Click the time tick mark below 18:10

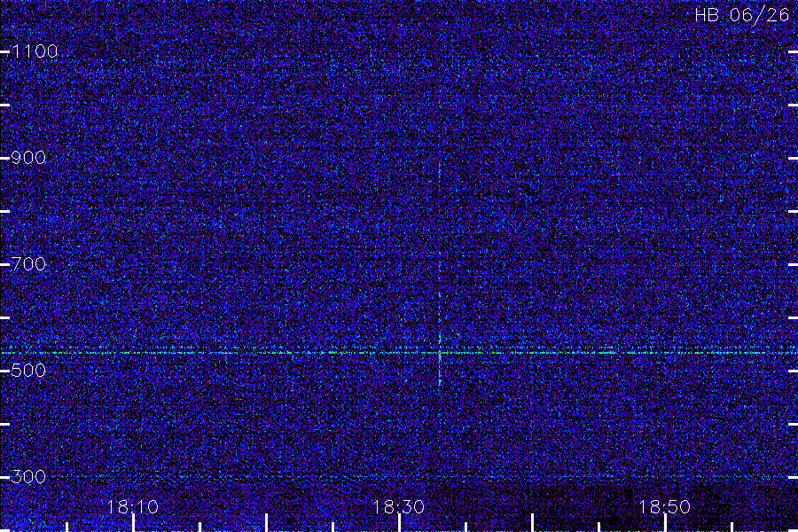click(x=133, y=523)
